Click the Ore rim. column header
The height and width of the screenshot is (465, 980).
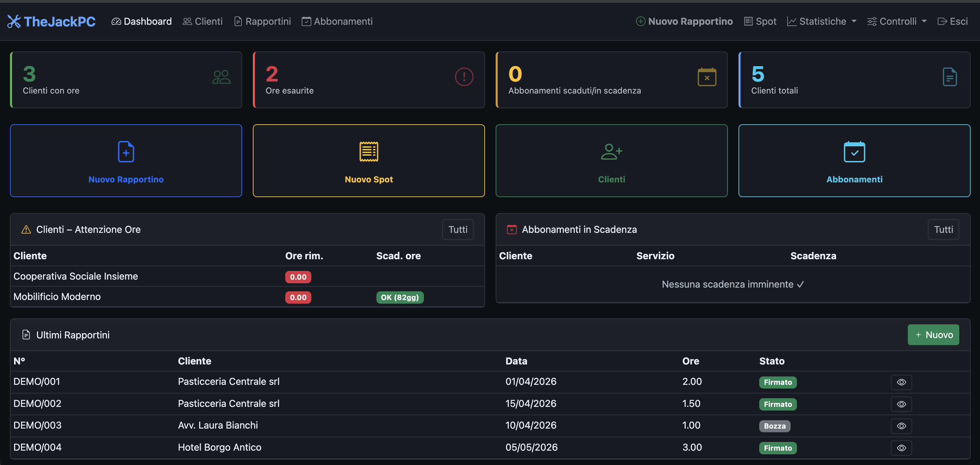pos(304,256)
